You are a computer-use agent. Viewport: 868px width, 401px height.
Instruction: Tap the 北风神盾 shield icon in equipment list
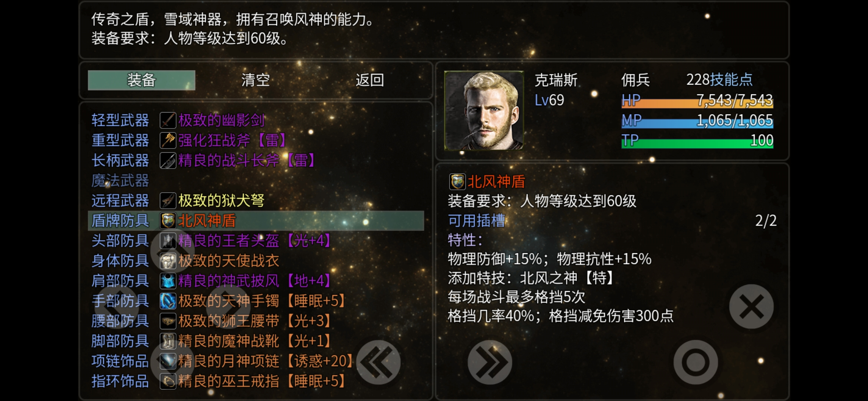(x=168, y=221)
